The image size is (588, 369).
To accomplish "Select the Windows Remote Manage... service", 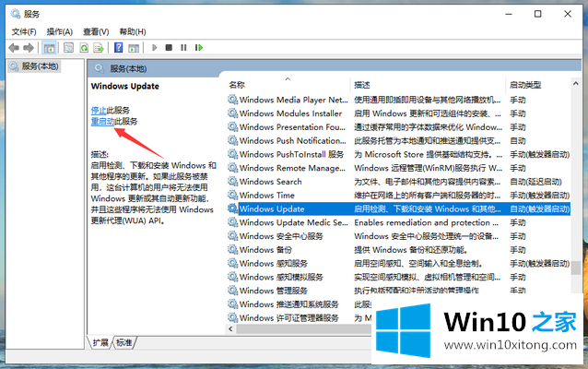I will coord(399,168).
